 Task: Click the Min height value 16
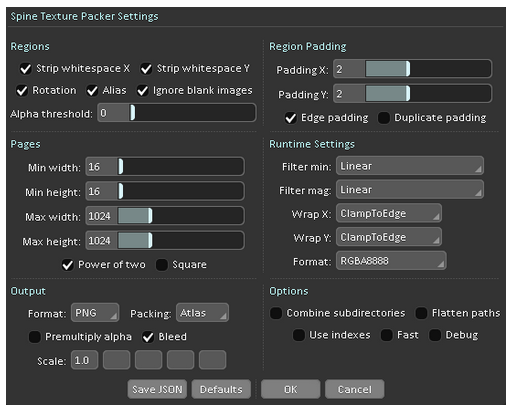tap(94, 191)
